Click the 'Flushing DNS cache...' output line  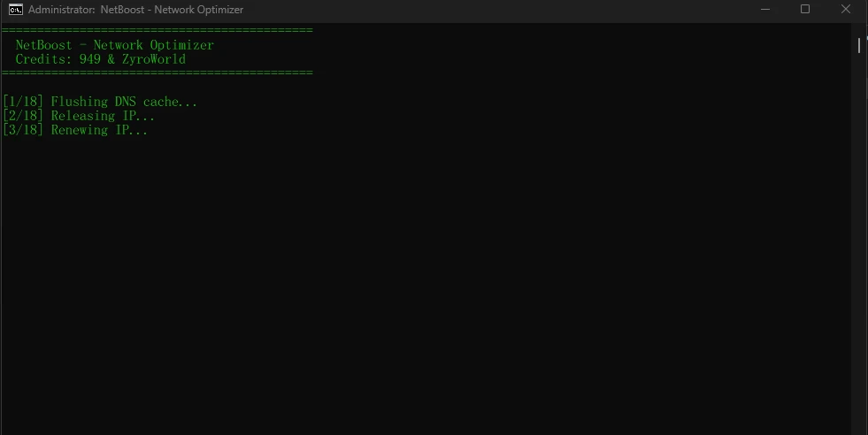(x=100, y=102)
